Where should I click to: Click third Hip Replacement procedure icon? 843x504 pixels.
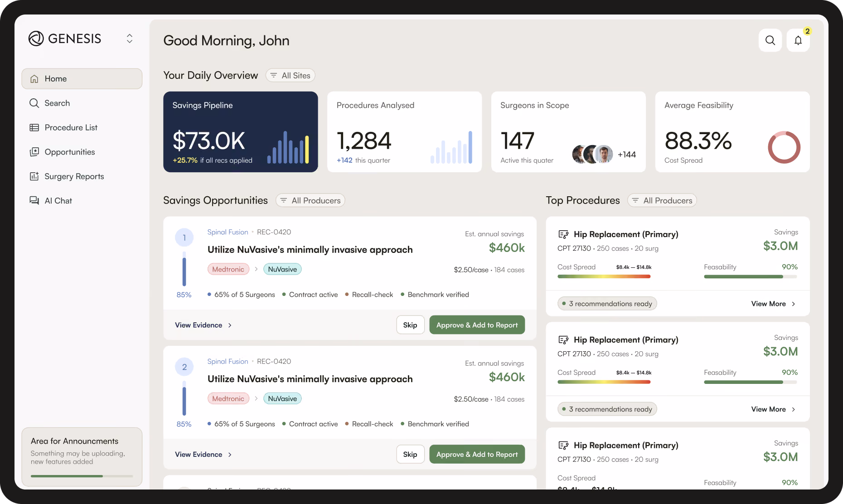pyautogui.click(x=563, y=446)
